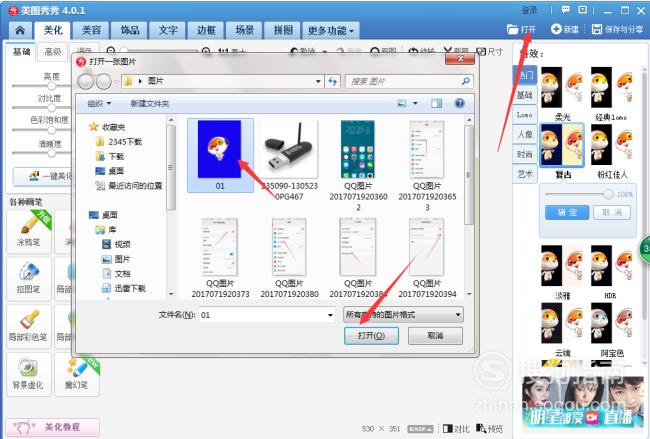
Task: Click the 一键美化 button
Action: pyautogui.click(x=43, y=176)
